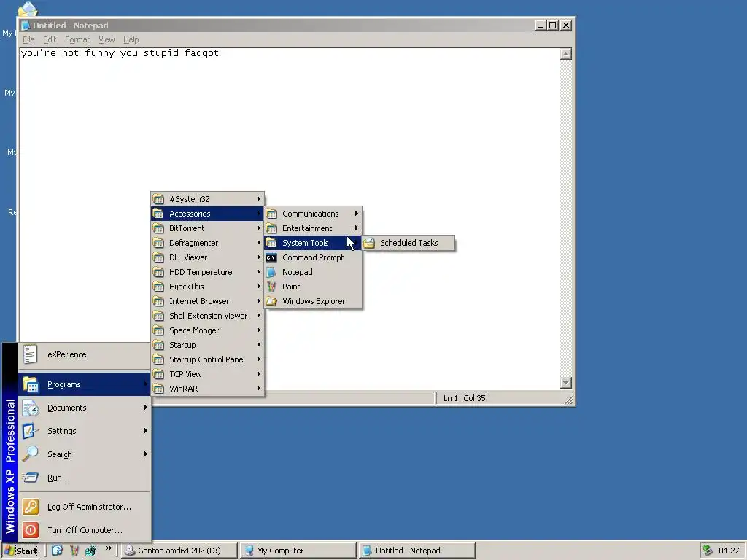Expand the #System32 submenu arrow

click(259, 198)
